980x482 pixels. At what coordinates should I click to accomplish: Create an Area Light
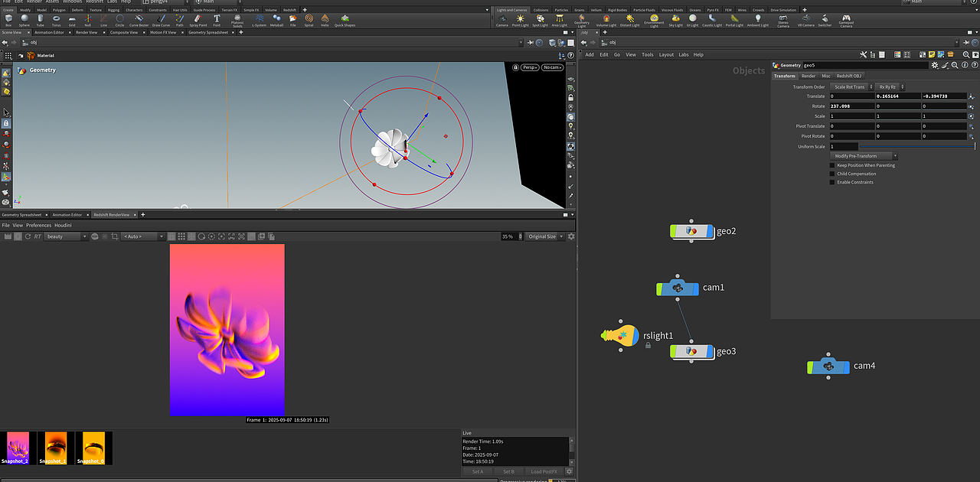pos(560,20)
